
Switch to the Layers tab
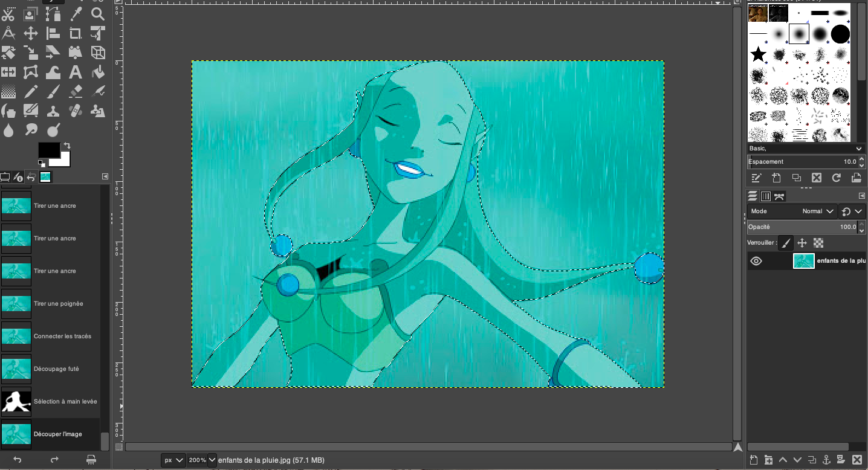click(x=753, y=196)
